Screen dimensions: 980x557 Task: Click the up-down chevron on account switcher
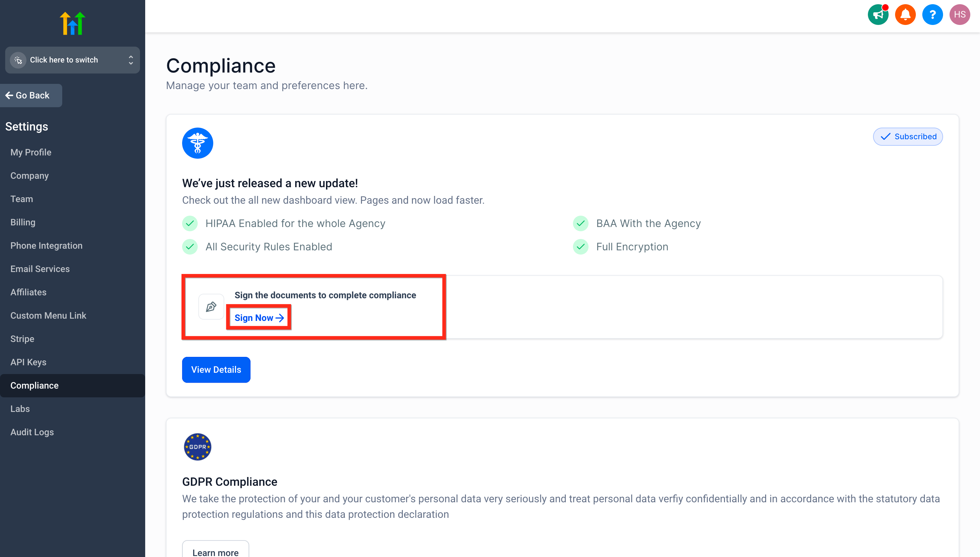[131, 60]
